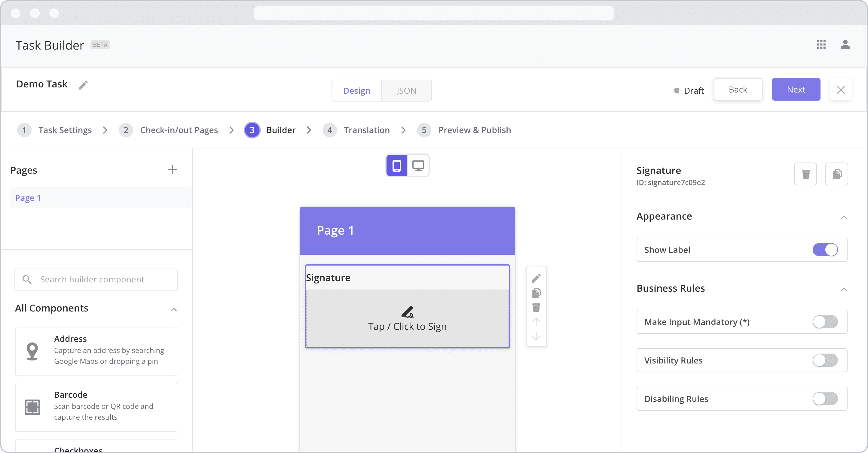Open the user account menu
Image resolution: width=868 pixels, height=453 pixels.
point(845,44)
